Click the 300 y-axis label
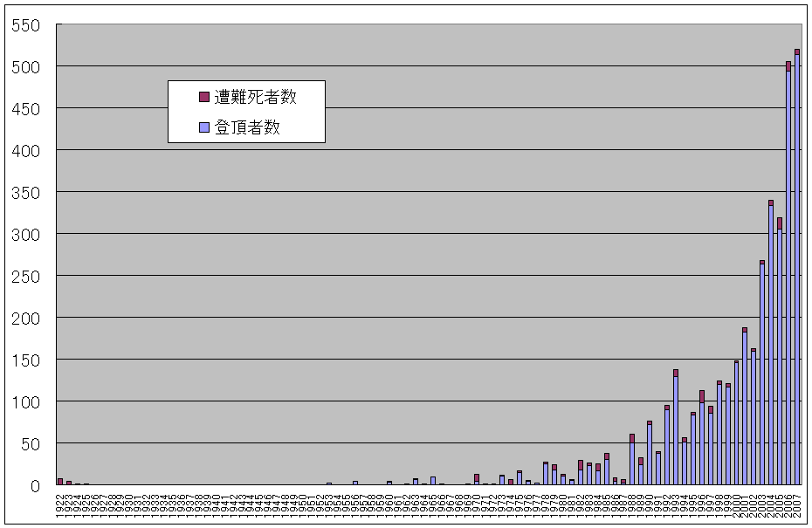This screenshot has height=528, width=812. 25,234
